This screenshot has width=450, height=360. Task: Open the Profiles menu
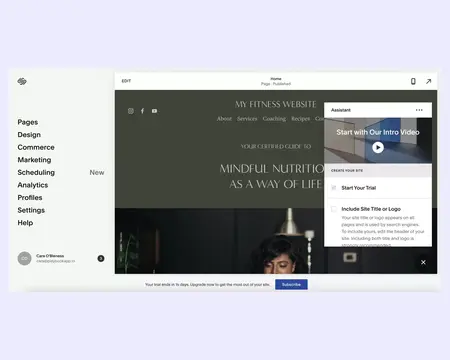click(30, 198)
